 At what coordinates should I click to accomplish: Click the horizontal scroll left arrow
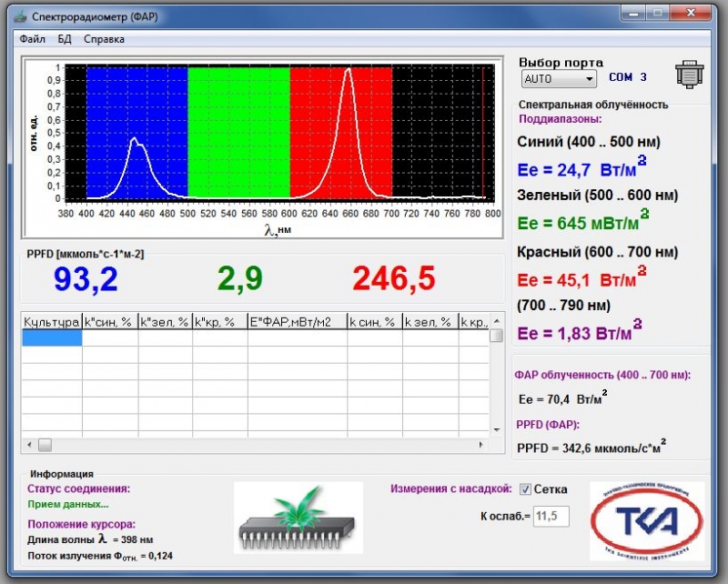pyautogui.click(x=29, y=445)
